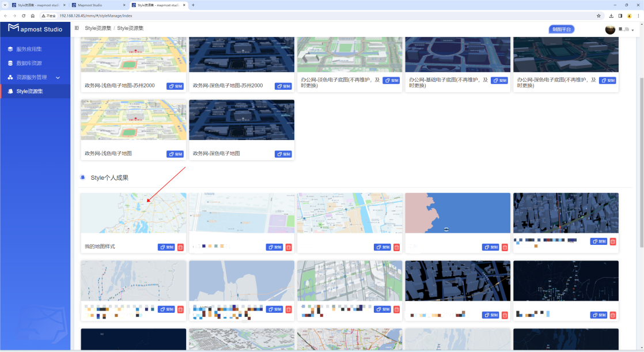Click the user avatar picture
Screen dimensions: 644x352
click(x=610, y=29)
